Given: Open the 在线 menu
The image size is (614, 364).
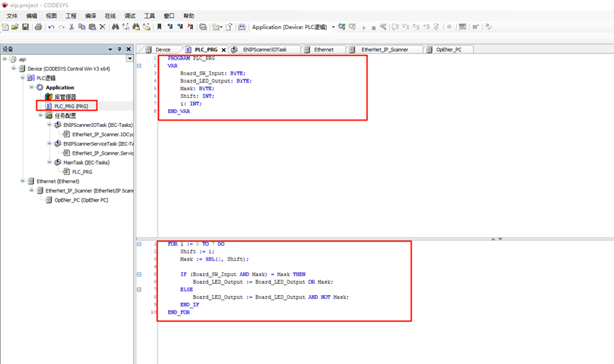Looking at the screenshot, I should click(x=110, y=16).
